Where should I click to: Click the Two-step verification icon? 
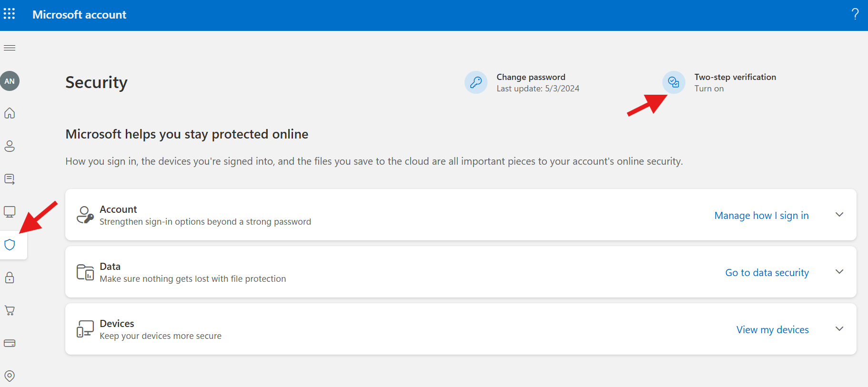674,82
